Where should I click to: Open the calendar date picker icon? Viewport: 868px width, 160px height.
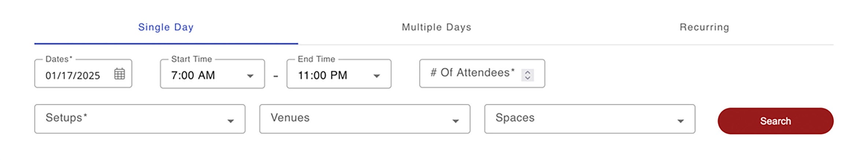(x=119, y=74)
